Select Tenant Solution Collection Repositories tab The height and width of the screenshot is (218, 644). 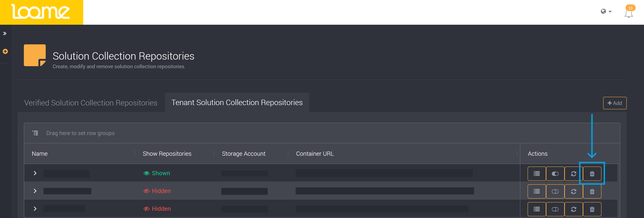pyautogui.click(x=237, y=102)
